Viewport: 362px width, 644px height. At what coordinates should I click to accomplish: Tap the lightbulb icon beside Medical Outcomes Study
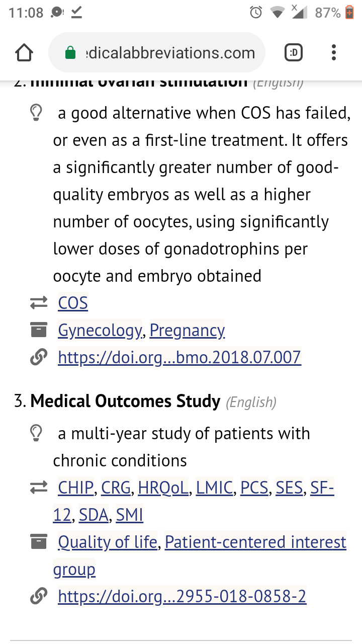(x=36, y=433)
